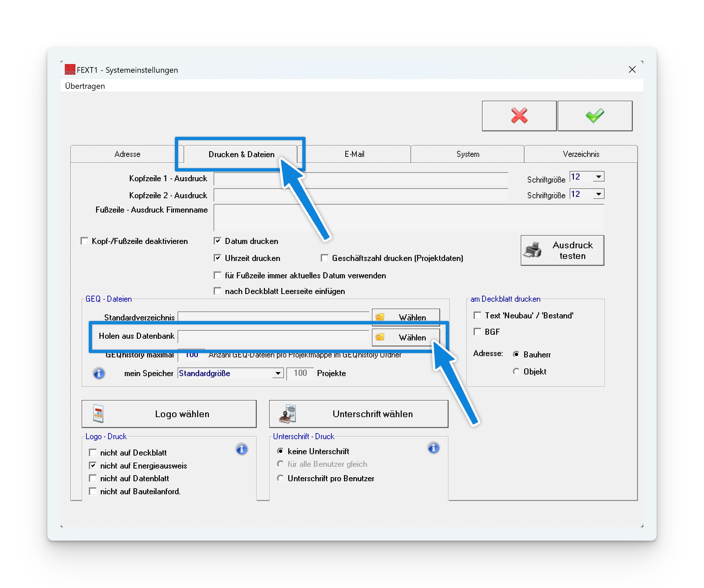Open Schriftgröße dropdown for Kopfzeile 2
This screenshot has width=704, height=588.
pos(599,194)
